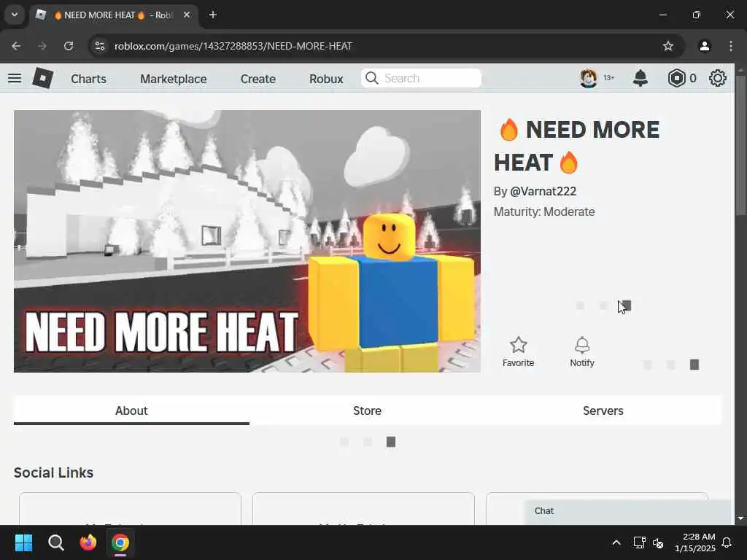
Task: Open a new browser tab
Action: 213,15
